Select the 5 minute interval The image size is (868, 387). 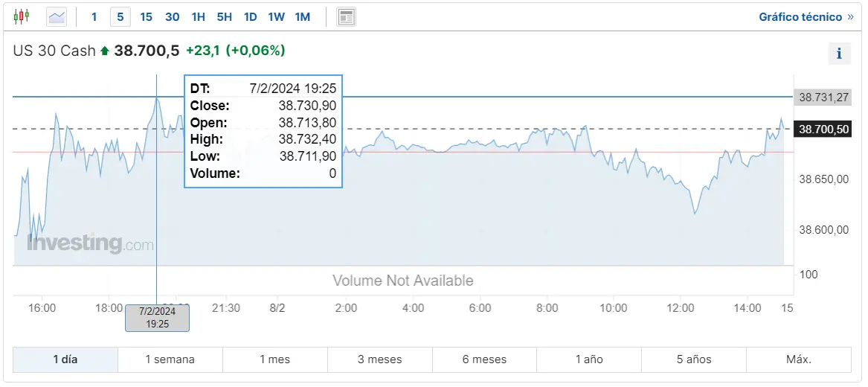[x=120, y=16]
